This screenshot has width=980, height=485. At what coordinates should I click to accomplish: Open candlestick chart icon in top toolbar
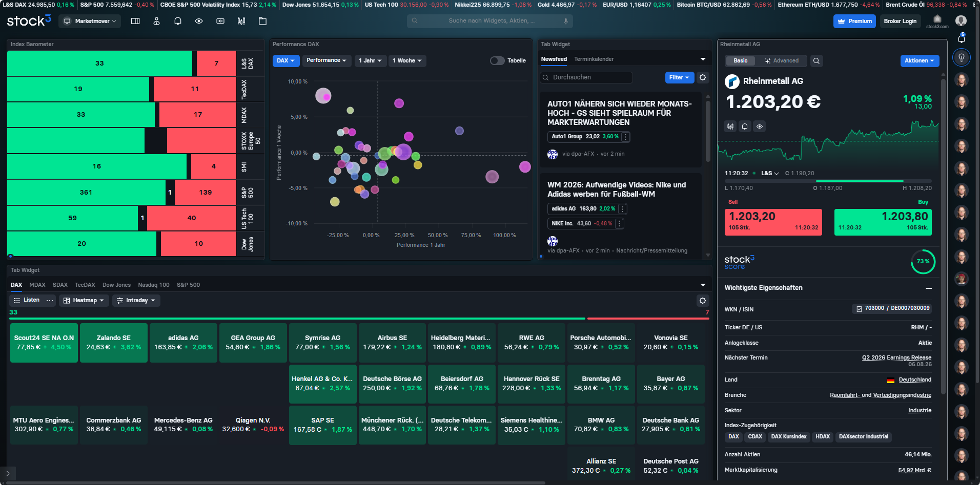click(241, 21)
